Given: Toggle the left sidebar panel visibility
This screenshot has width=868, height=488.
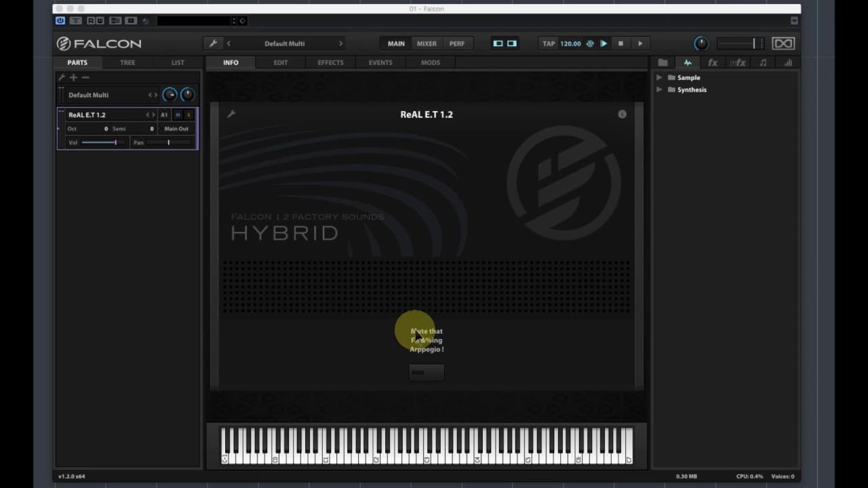Looking at the screenshot, I should pyautogui.click(x=498, y=43).
